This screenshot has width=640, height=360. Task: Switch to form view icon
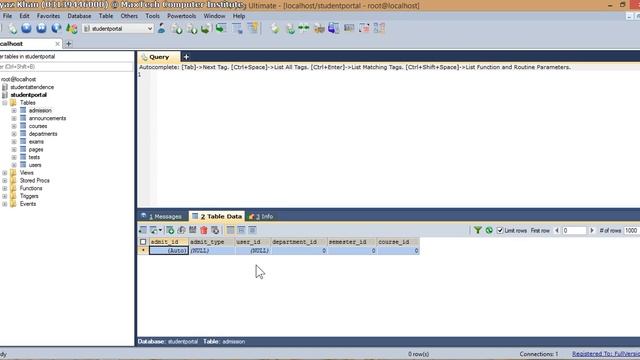point(241,230)
